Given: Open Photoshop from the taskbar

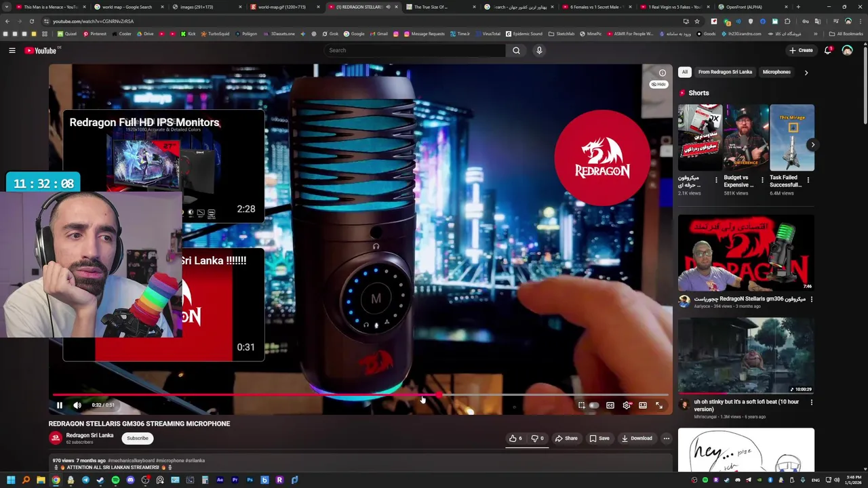Looking at the screenshot, I should (250, 480).
